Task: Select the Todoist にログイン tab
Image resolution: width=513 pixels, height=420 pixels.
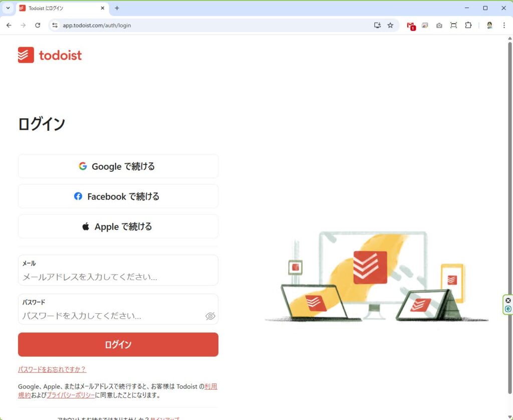Action: click(x=60, y=8)
